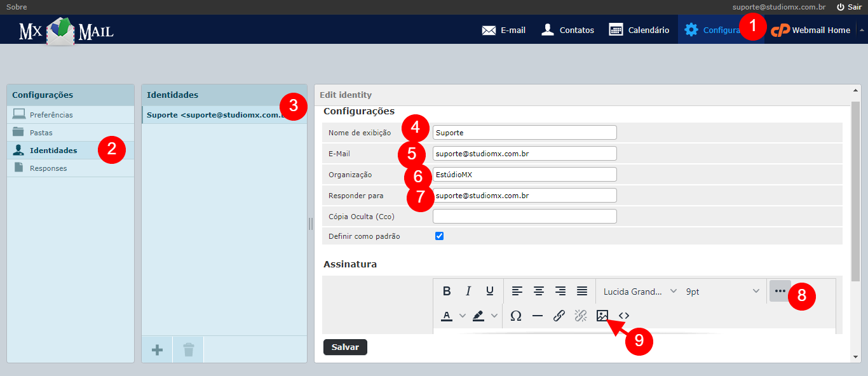
Task: Click the Salvar button
Action: tap(344, 347)
